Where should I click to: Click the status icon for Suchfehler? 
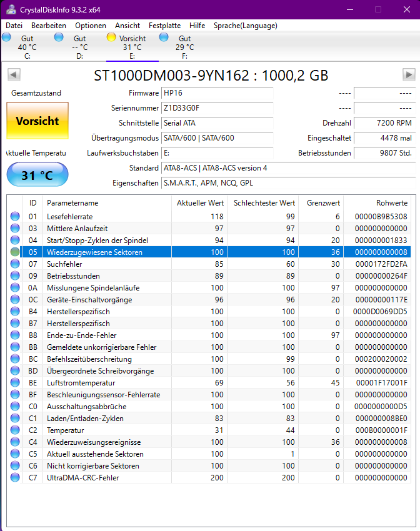click(x=15, y=264)
